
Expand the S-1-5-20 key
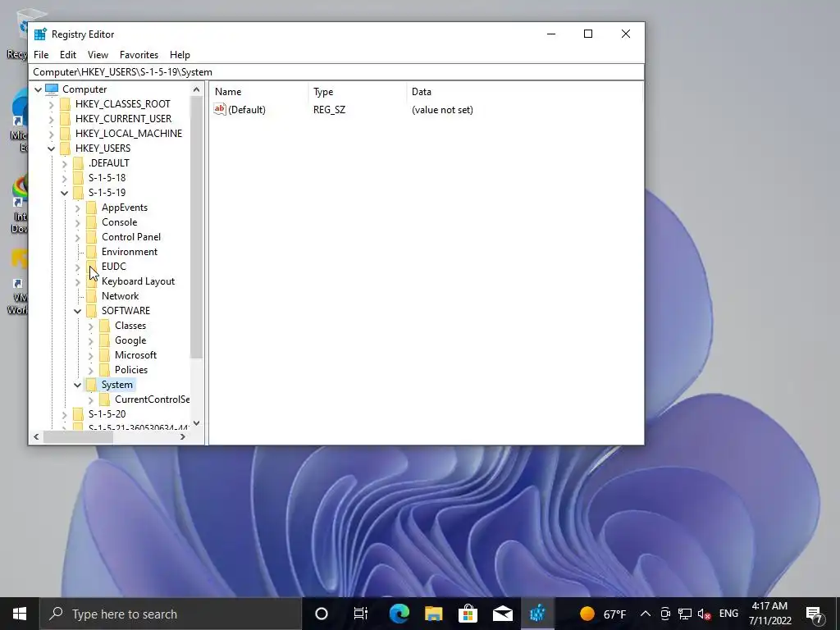[x=64, y=414]
